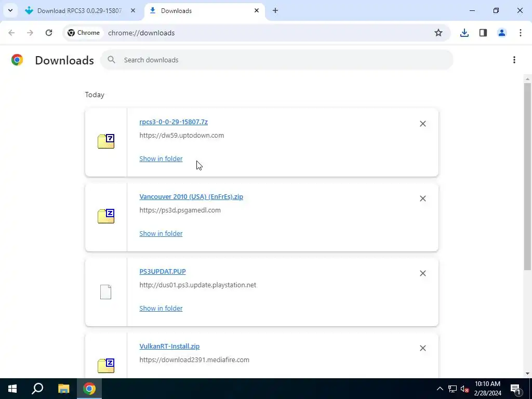Toggle the side panel icon
This screenshot has width=532, height=399.
483,33
